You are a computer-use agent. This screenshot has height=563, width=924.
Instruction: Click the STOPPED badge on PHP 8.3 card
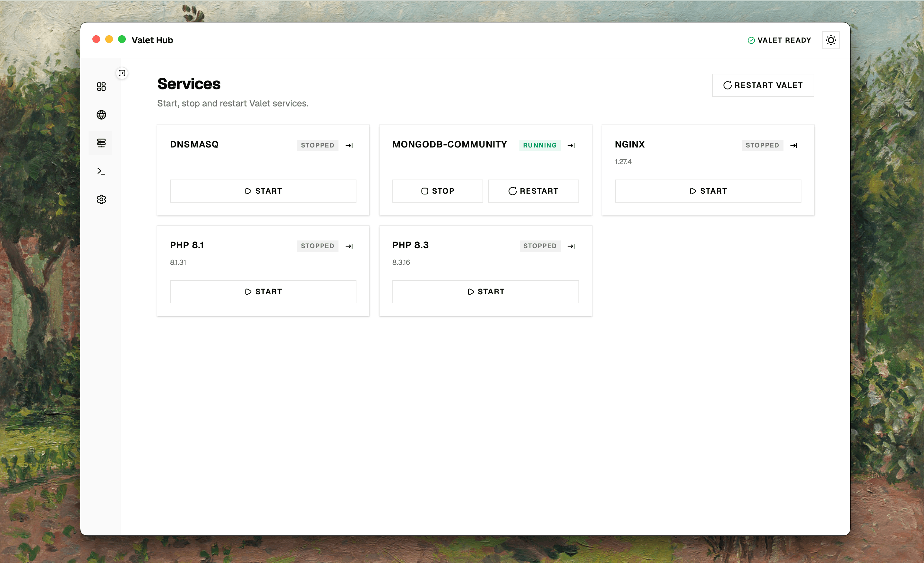540,246
